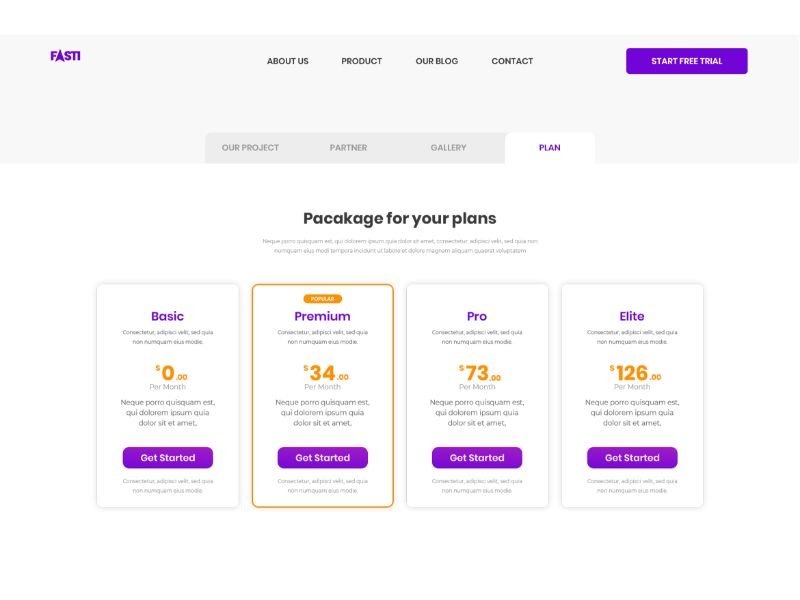Click Get Started under the Premium plan
The width and height of the screenshot is (800, 600).
[322, 458]
